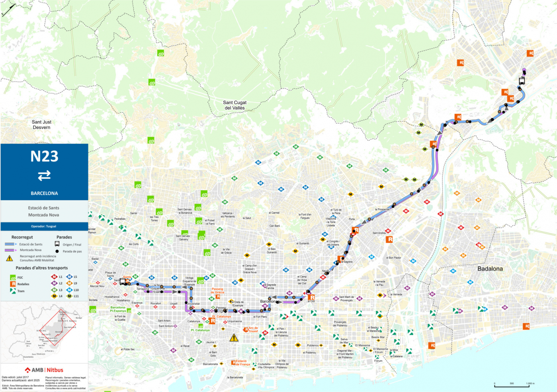Screen dimensions: 557x392
Task: Click the Rodalies icon at Pl. Catalunya
Action: click(212, 321)
